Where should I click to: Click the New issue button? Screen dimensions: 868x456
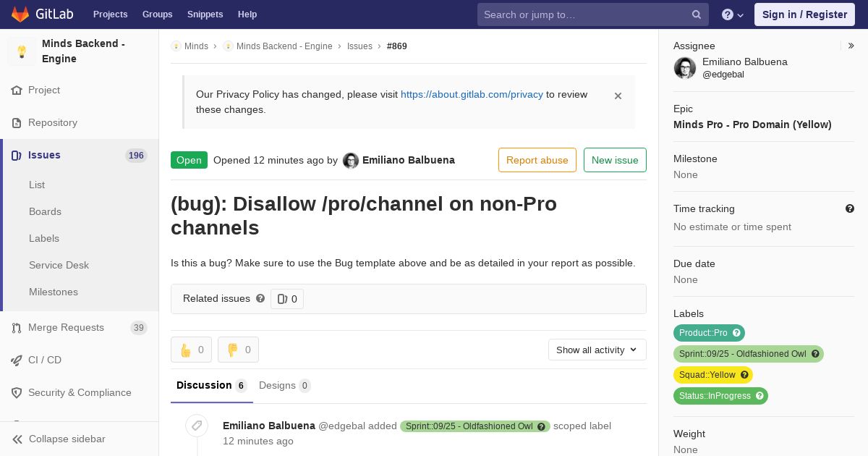(615, 160)
